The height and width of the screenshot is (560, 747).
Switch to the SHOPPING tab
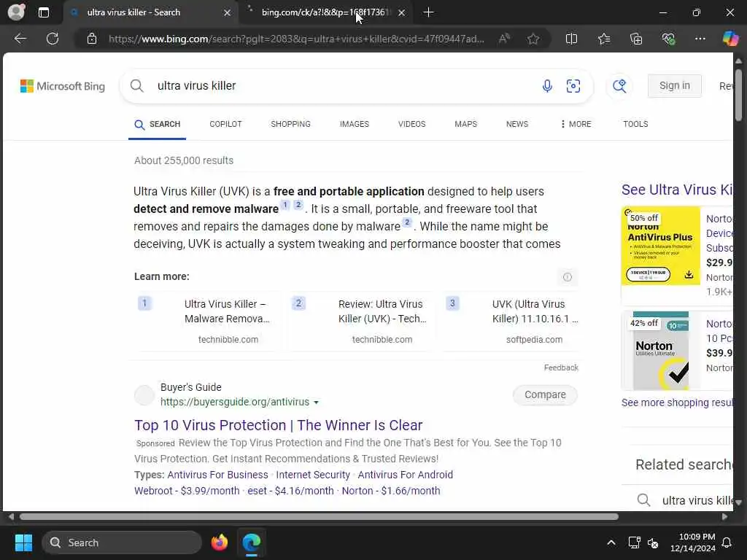tap(290, 124)
